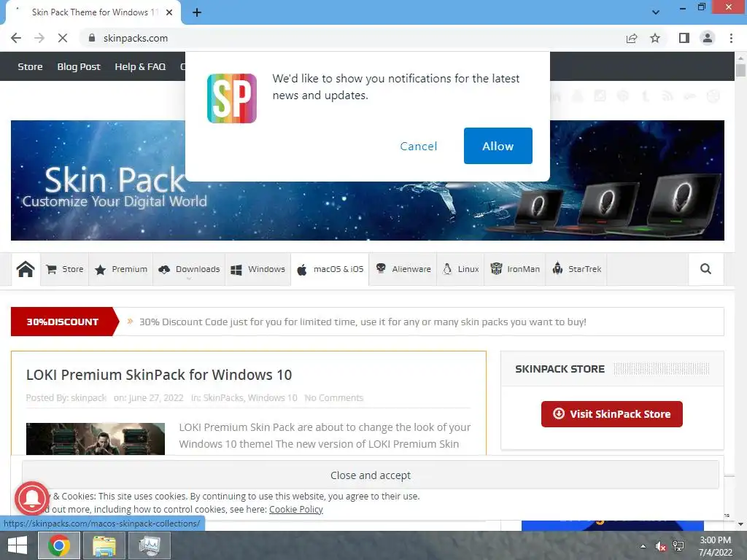
Task: Allow notifications from SkinPack
Action: coord(498,146)
